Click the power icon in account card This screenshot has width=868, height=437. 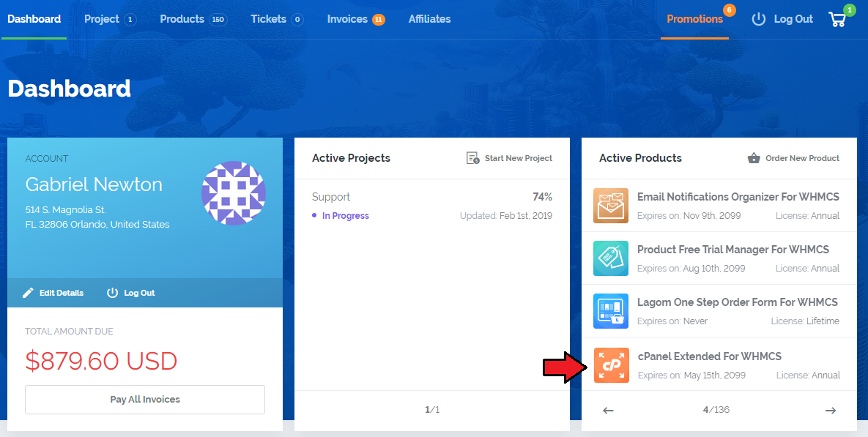click(112, 293)
